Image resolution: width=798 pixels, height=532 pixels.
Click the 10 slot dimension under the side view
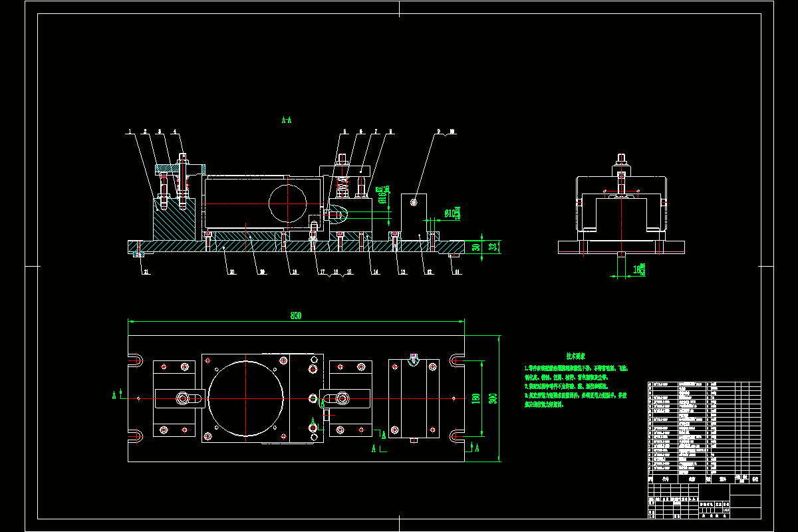coord(639,269)
